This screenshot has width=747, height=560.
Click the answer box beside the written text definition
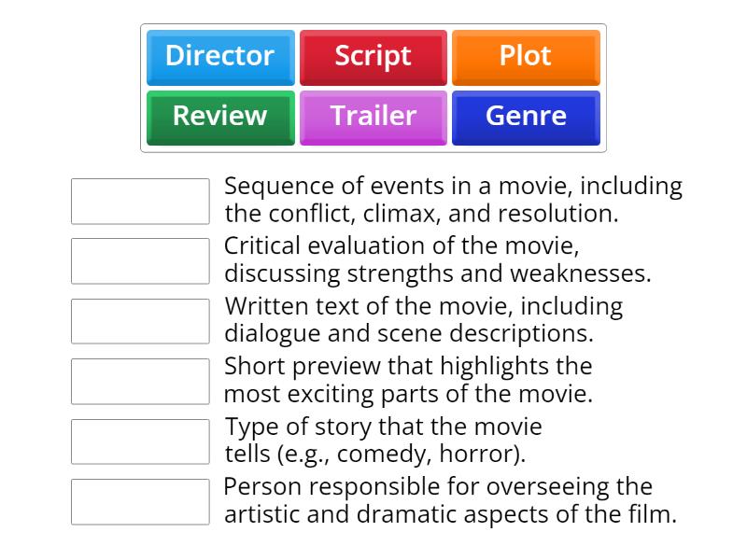(x=139, y=320)
